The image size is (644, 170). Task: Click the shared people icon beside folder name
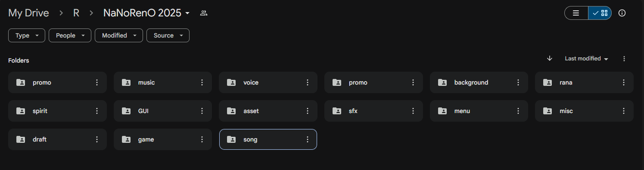[x=204, y=13]
